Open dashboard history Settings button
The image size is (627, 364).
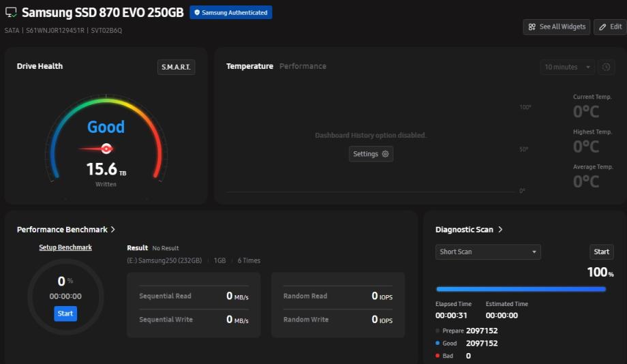[x=371, y=154]
